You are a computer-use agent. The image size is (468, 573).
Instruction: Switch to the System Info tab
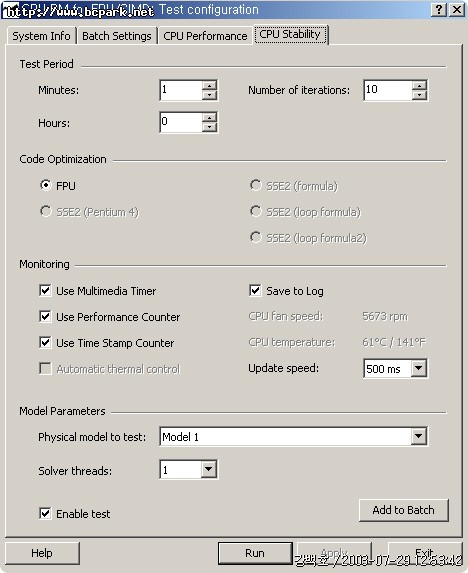(x=41, y=36)
